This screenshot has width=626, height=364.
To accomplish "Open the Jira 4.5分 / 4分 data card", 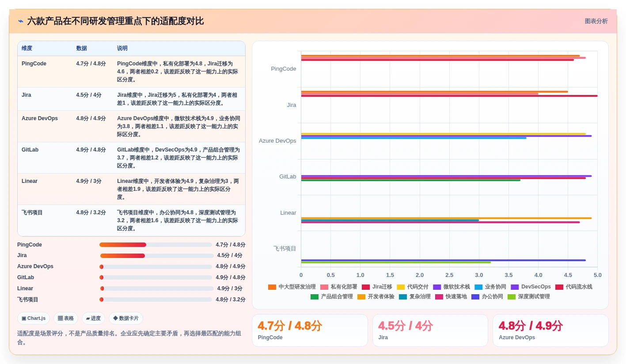I will (430, 330).
